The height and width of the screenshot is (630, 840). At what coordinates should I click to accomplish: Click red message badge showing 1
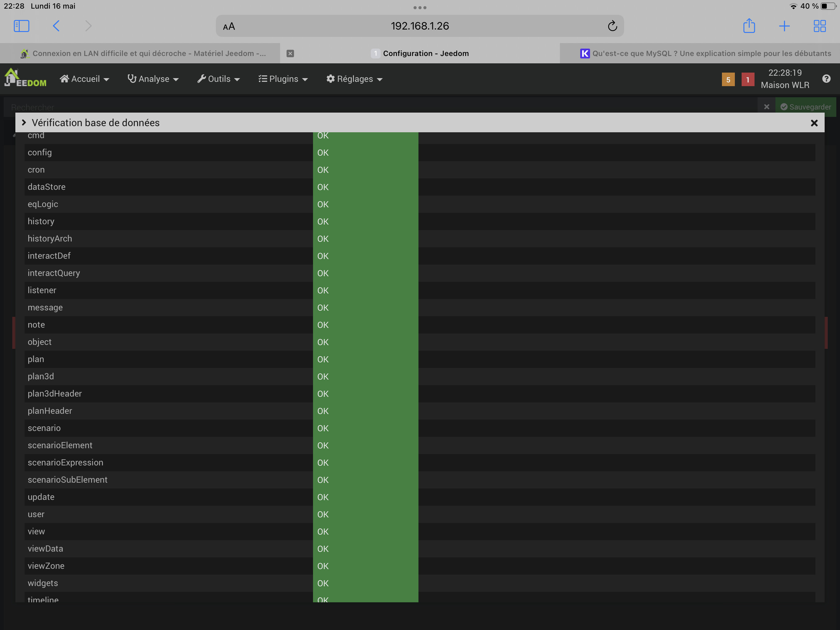(x=747, y=79)
